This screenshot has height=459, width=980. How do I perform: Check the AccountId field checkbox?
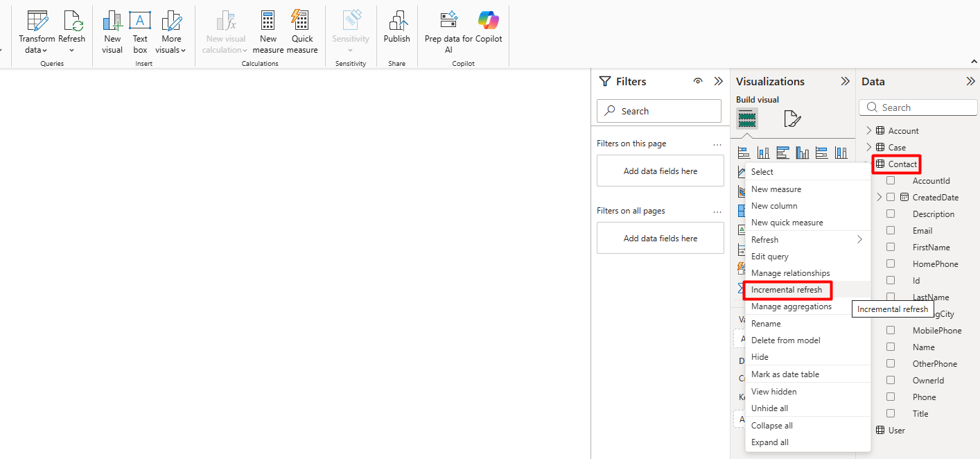pos(891,180)
